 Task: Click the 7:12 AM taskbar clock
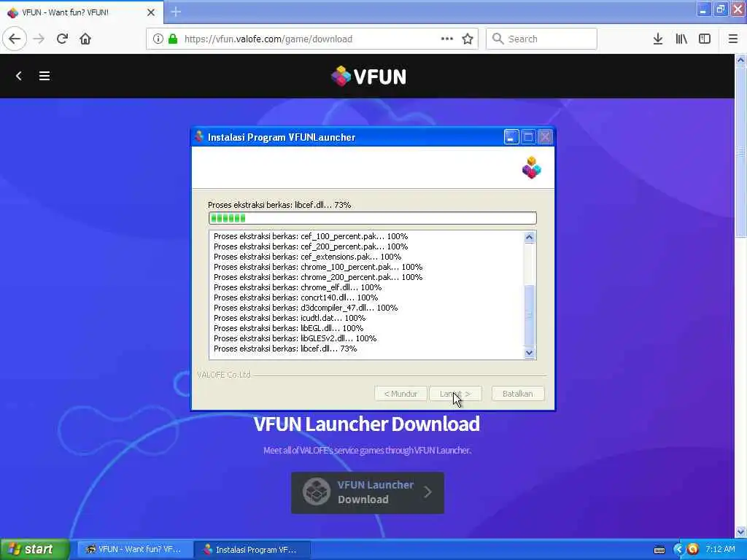[720, 549]
